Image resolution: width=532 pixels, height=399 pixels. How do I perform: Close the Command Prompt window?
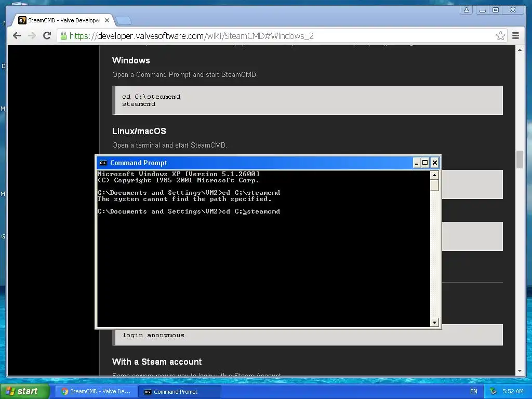point(435,163)
